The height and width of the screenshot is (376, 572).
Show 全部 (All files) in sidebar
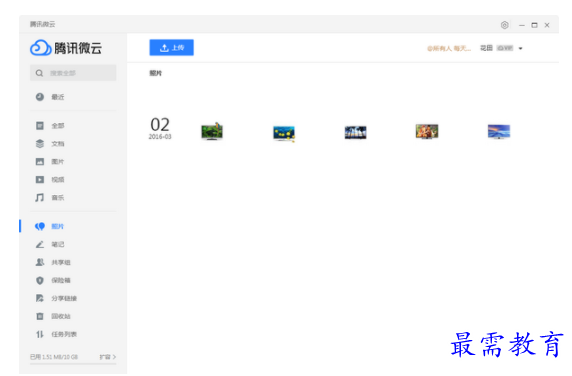tap(50, 126)
